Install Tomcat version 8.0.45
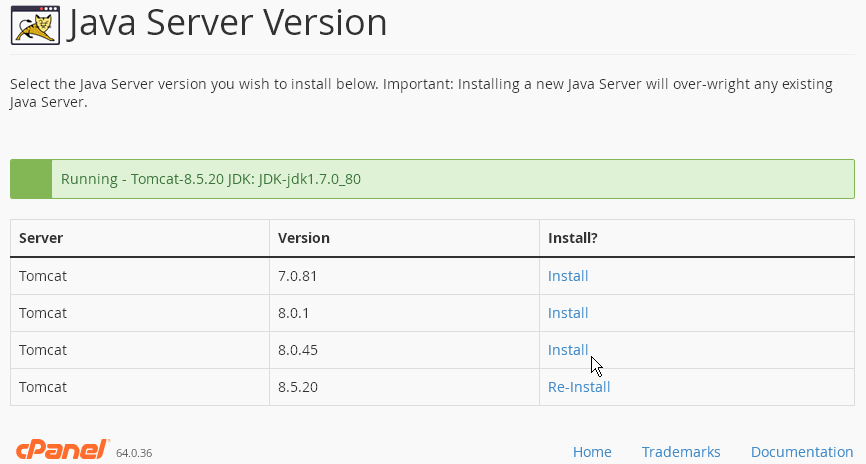Viewport: 866px width, 464px height. [x=568, y=350]
